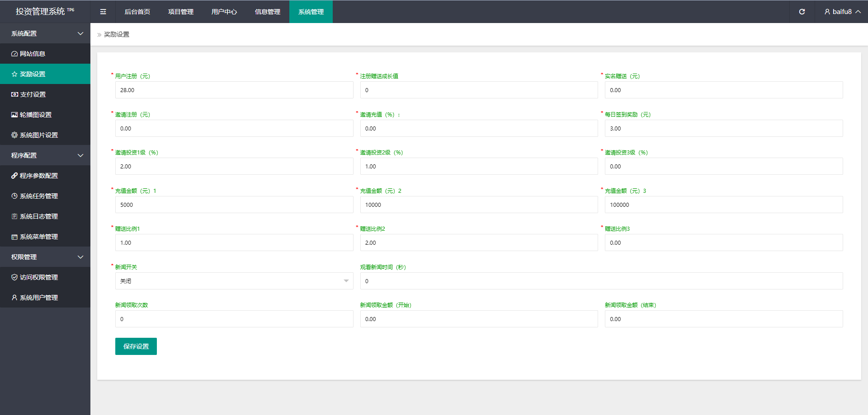Open 系统图片设置 gear item
Screen dimensions: 868x415
38,135
